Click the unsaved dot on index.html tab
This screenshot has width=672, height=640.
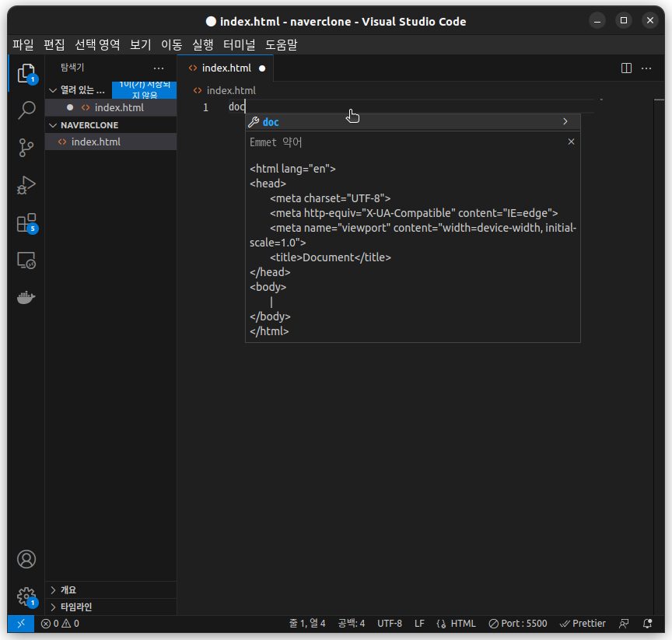pos(262,68)
